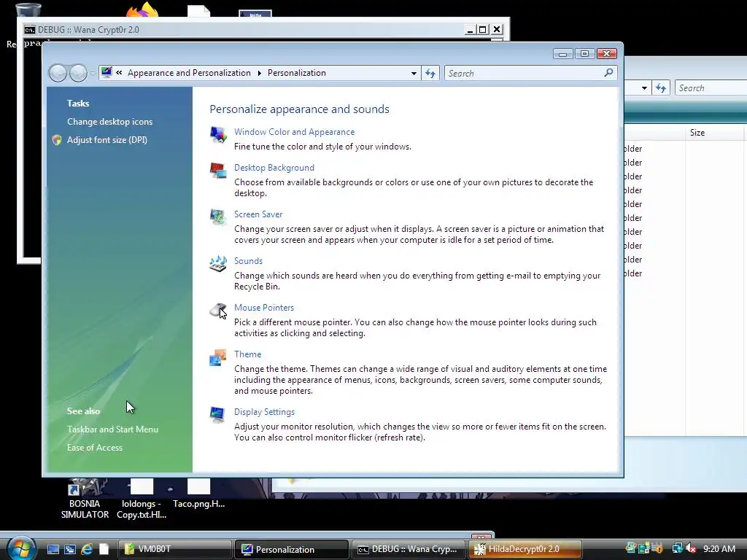Click Personalization breadcrumb segment
Viewport: 747px width, 560px height.
[x=297, y=73]
